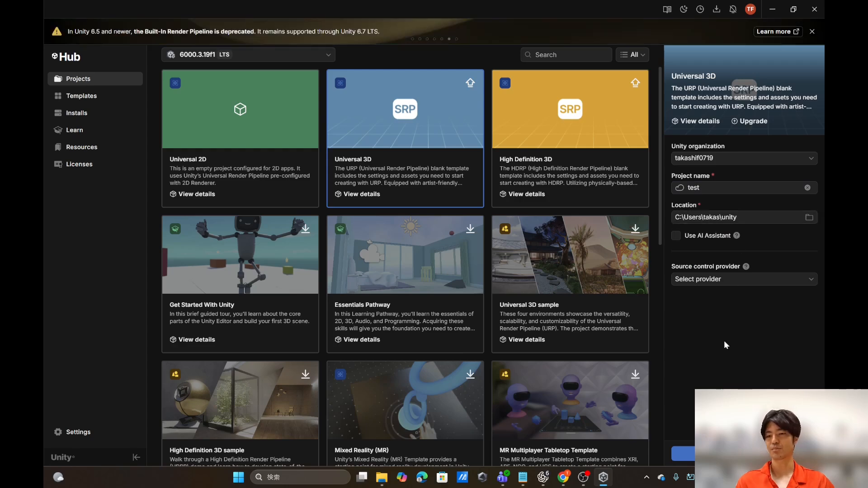868x488 pixels.
Task: Click the Search templates input field
Action: 566,55
